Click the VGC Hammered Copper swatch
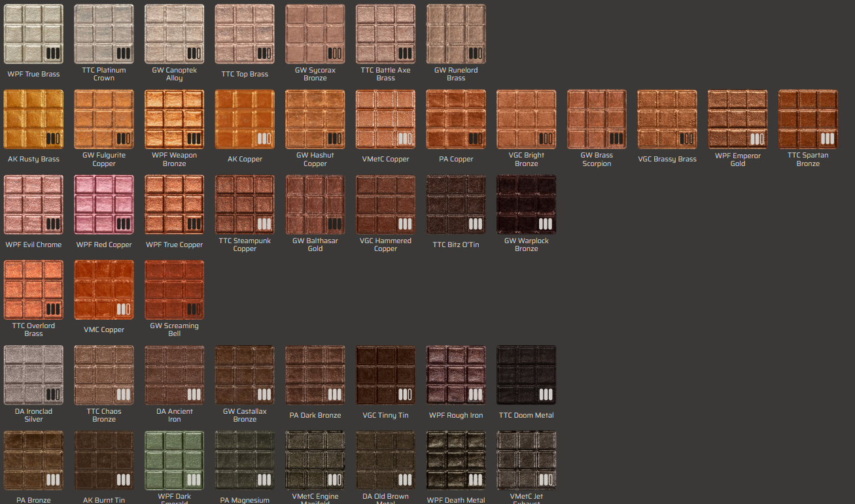 pos(386,205)
